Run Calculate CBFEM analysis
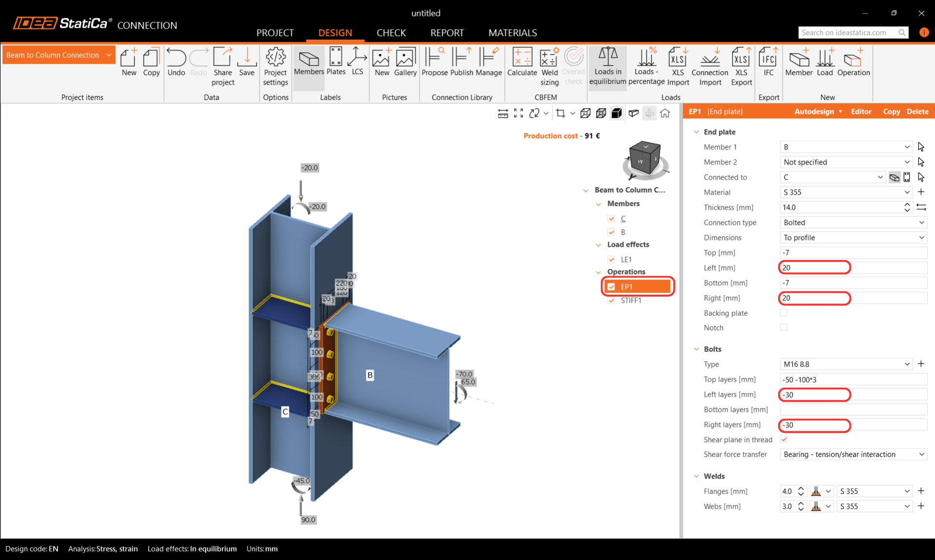 point(522,62)
